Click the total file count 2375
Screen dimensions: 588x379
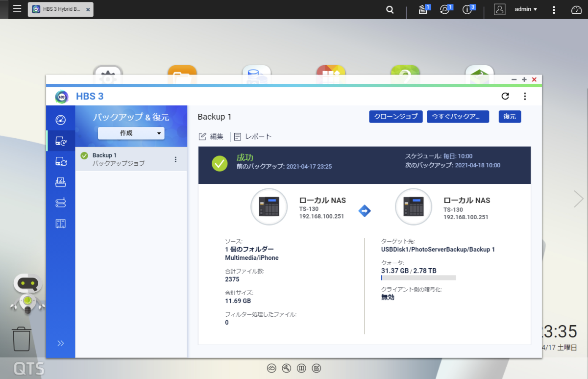[x=232, y=279]
